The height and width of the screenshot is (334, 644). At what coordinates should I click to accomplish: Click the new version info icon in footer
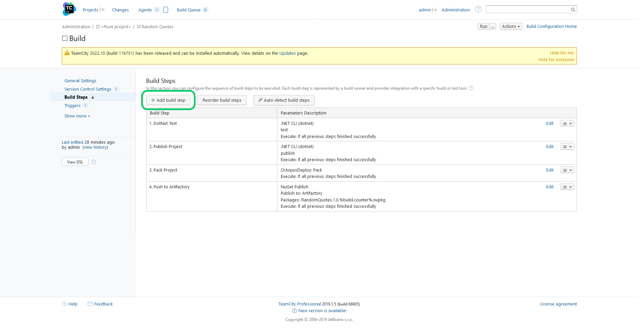pos(294,311)
